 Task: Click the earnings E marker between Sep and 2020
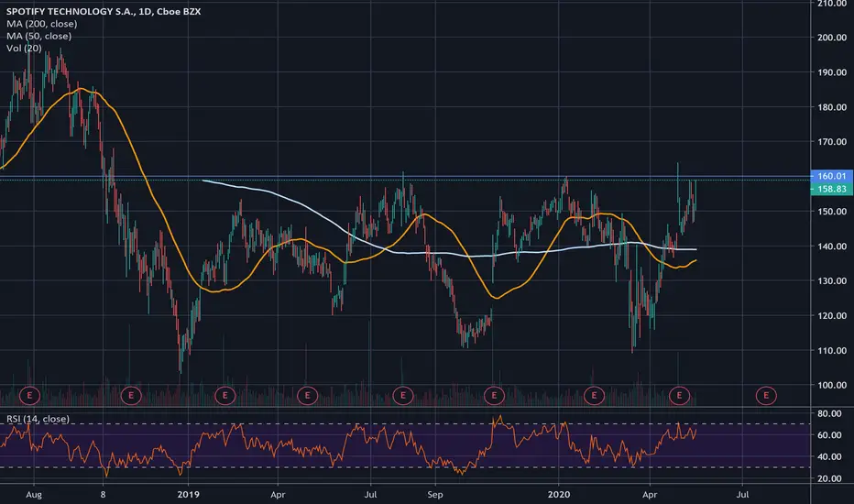point(494,396)
